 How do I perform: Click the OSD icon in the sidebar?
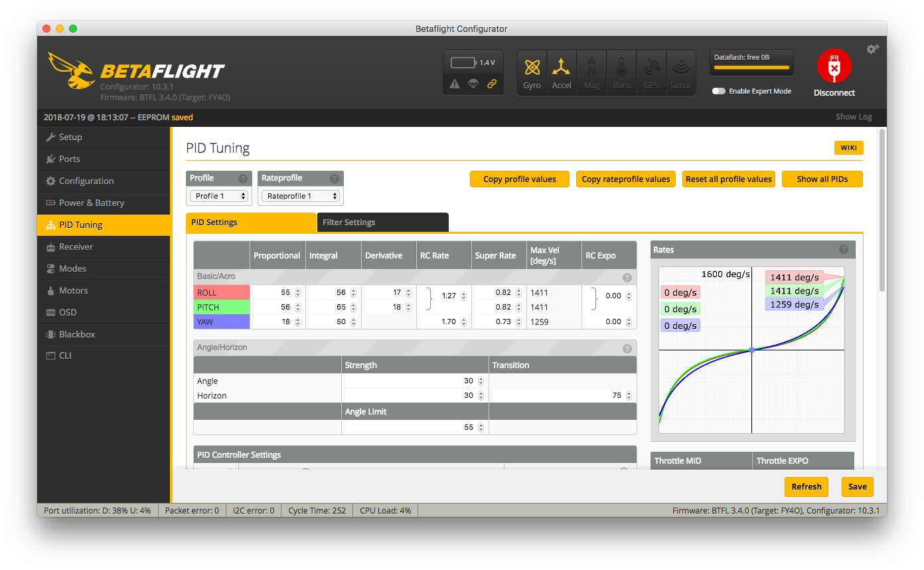coord(50,312)
